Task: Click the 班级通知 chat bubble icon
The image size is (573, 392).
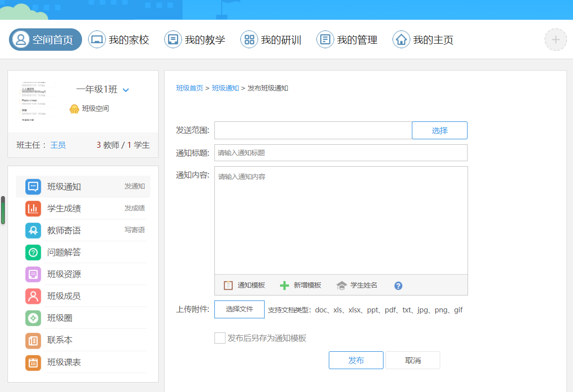Action: [x=33, y=187]
